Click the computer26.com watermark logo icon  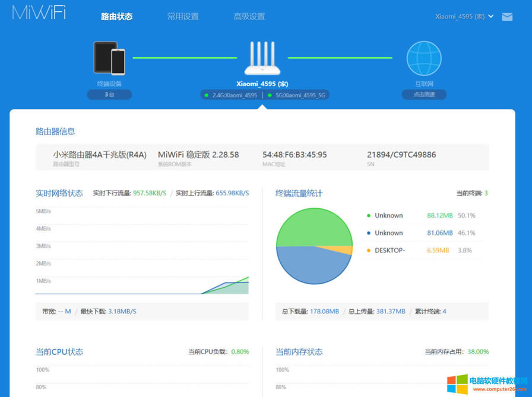tap(457, 384)
